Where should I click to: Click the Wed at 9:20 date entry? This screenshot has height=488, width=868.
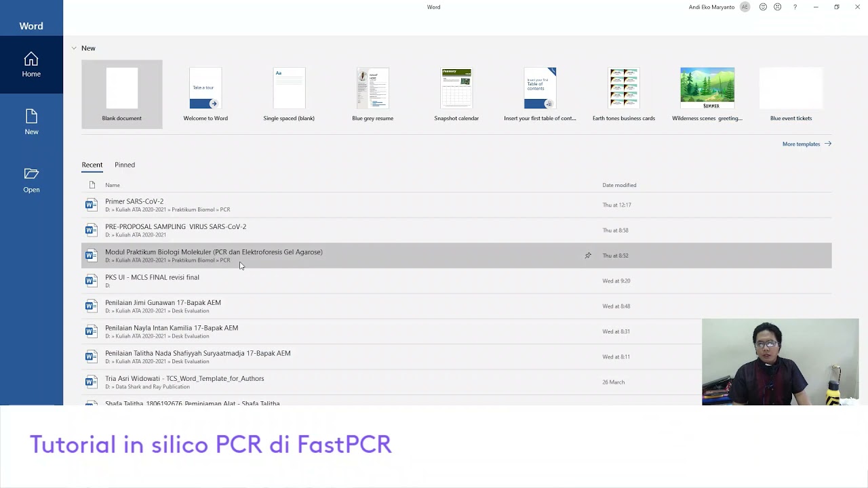pyautogui.click(x=616, y=281)
